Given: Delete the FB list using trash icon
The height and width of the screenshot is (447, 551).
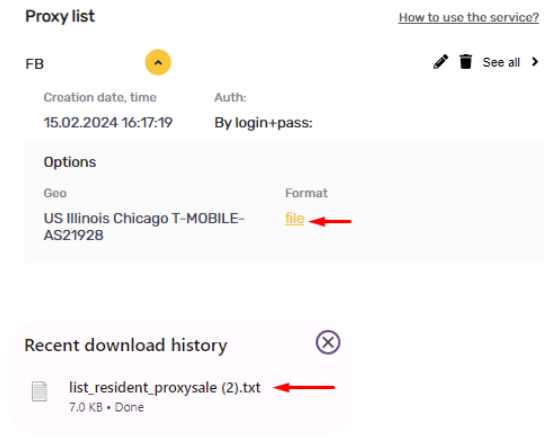Looking at the screenshot, I should [x=466, y=62].
